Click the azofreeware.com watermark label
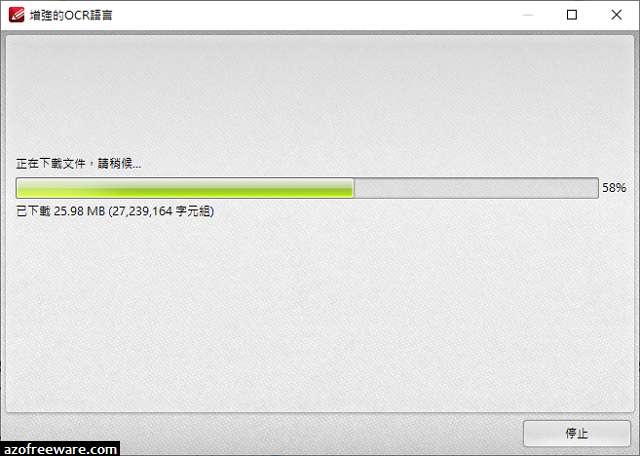Viewport: 640px width, 456px height. (x=60, y=449)
